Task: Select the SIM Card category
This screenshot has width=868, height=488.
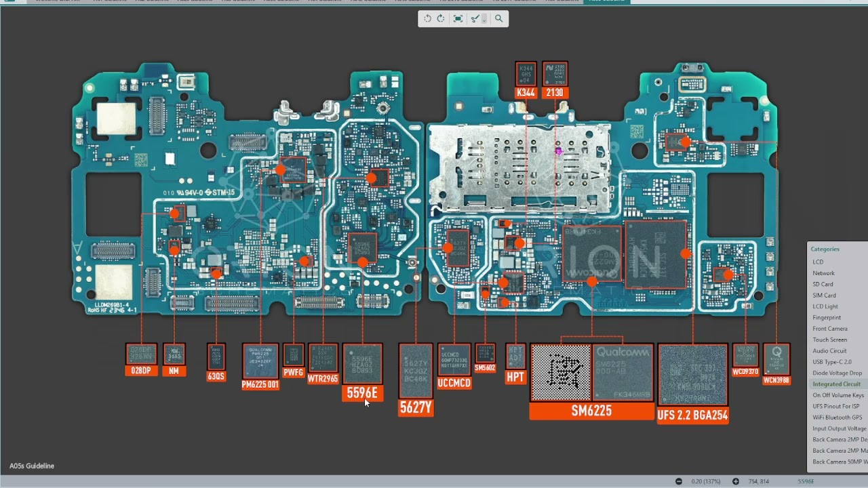Action: click(824, 296)
